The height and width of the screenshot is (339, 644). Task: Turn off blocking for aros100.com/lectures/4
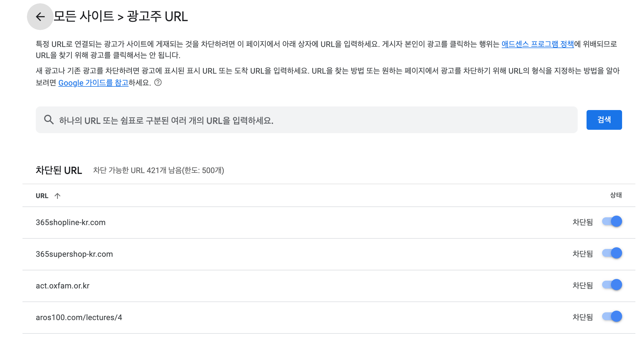coord(612,316)
